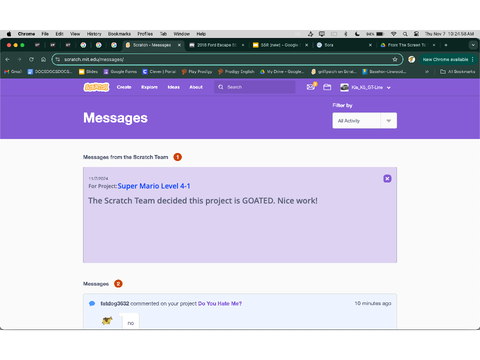Open the griffpatch on Scratch bookmark

334,72
